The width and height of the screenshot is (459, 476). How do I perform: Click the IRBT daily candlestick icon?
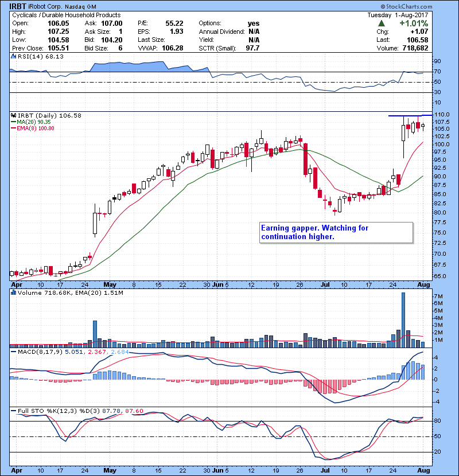(x=13, y=115)
